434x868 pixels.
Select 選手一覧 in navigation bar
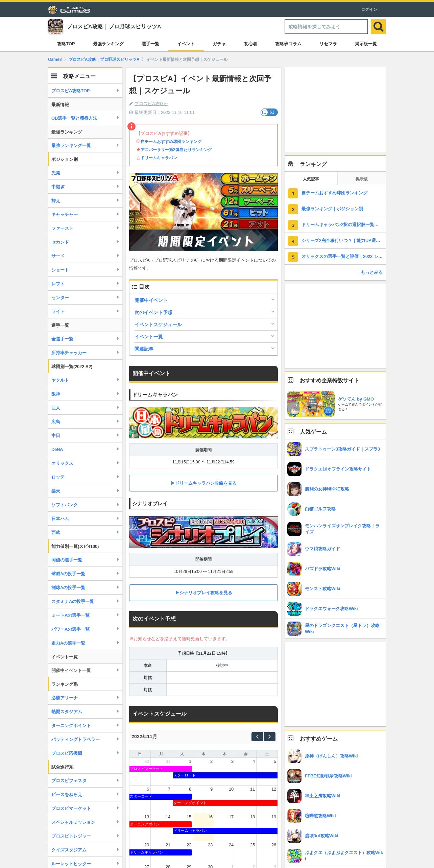(150, 44)
